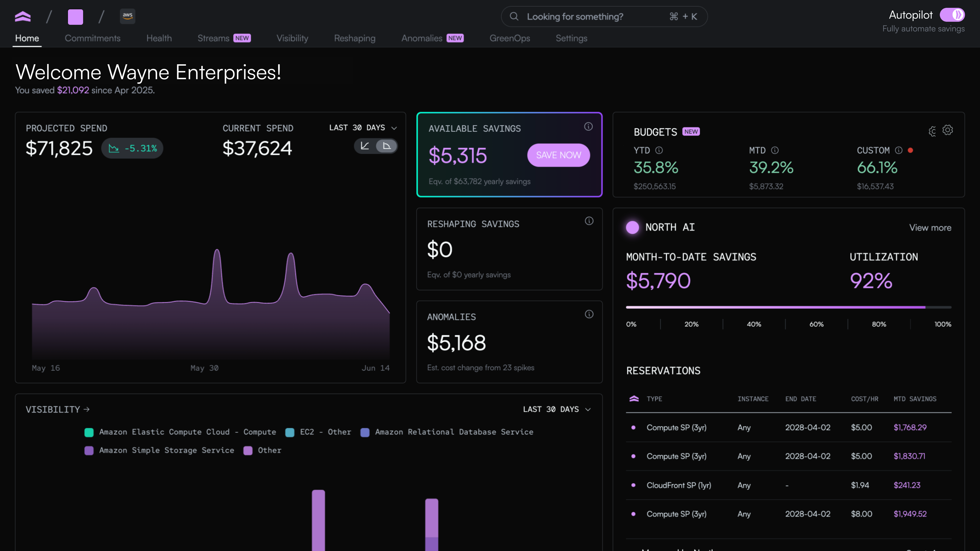Viewport: 980px width, 551px height.
Task: Click the YTD 35.8% budget value
Action: [x=656, y=168]
